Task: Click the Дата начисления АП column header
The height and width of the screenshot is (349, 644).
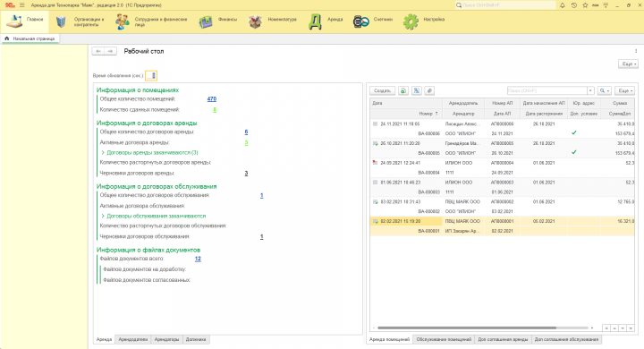Action: [x=544, y=103]
